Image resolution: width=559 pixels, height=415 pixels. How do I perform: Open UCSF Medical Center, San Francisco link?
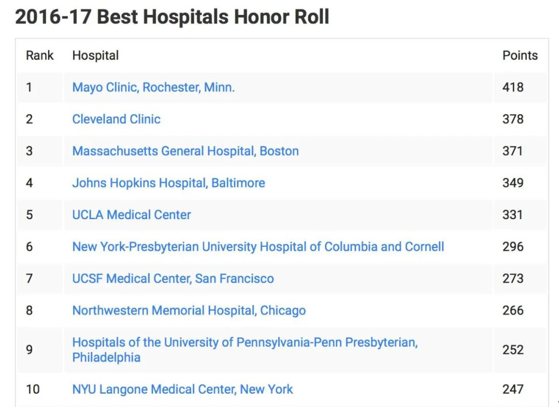(x=173, y=278)
